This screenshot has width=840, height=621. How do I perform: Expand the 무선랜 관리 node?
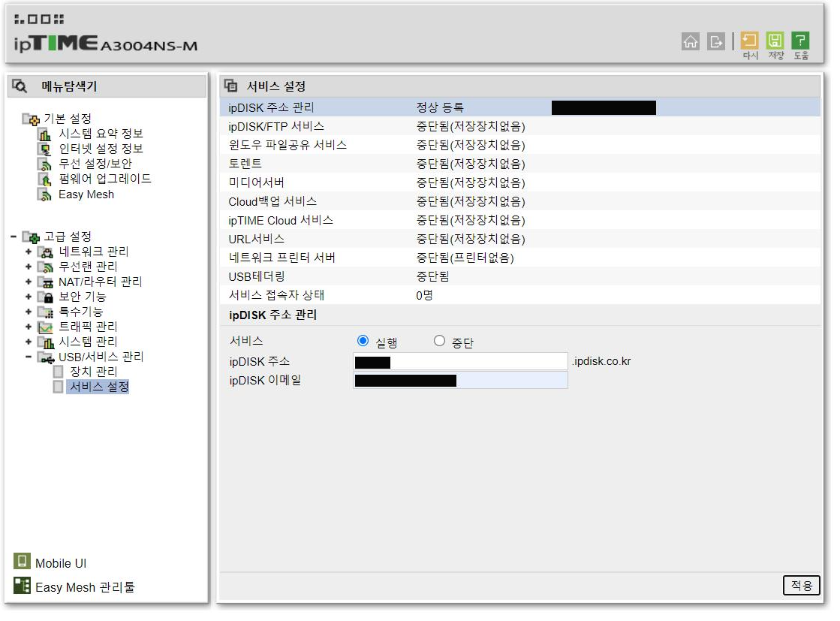[x=29, y=267]
